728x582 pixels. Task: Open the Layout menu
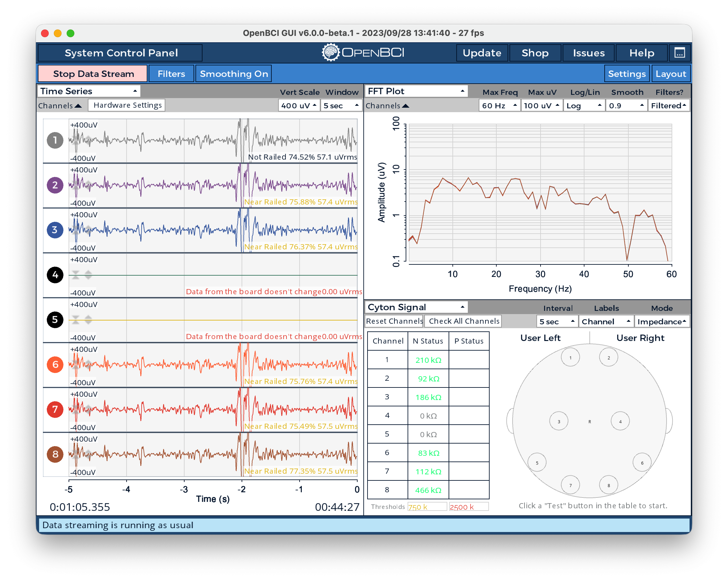tap(671, 74)
